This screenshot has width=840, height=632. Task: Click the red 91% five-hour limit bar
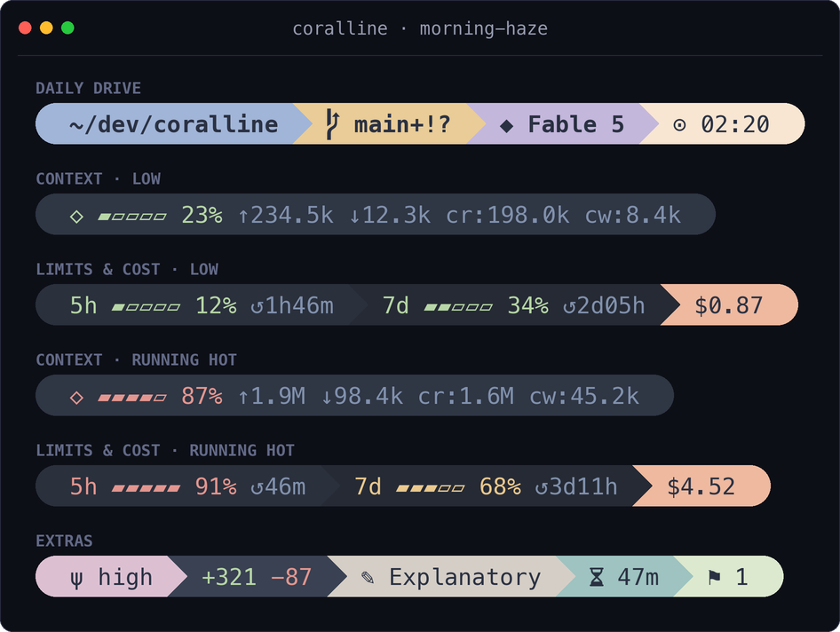click(x=146, y=488)
